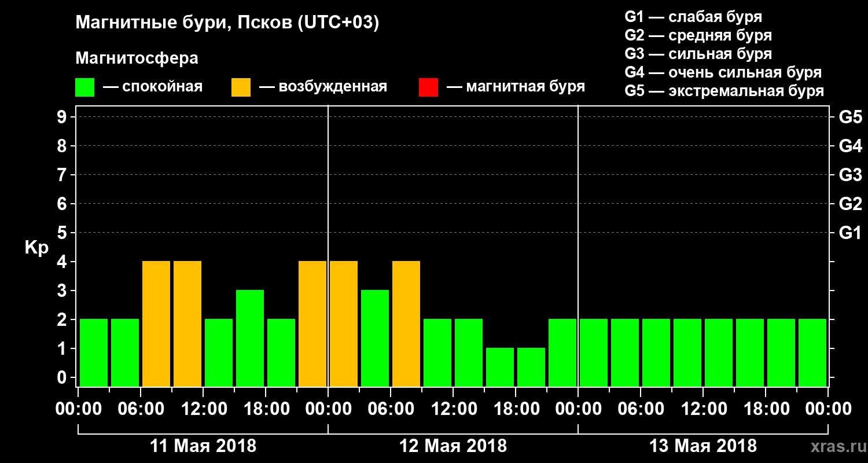Click the orange bar for 06:00–09:00 on 11 May
The width and height of the screenshot is (868, 463).
coord(156,324)
